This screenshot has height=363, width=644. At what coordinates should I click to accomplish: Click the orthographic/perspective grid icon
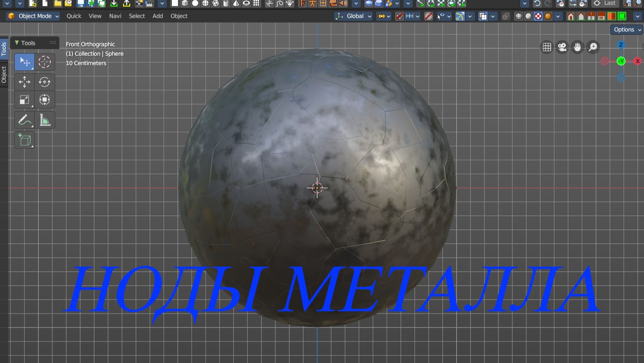(x=547, y=47)
